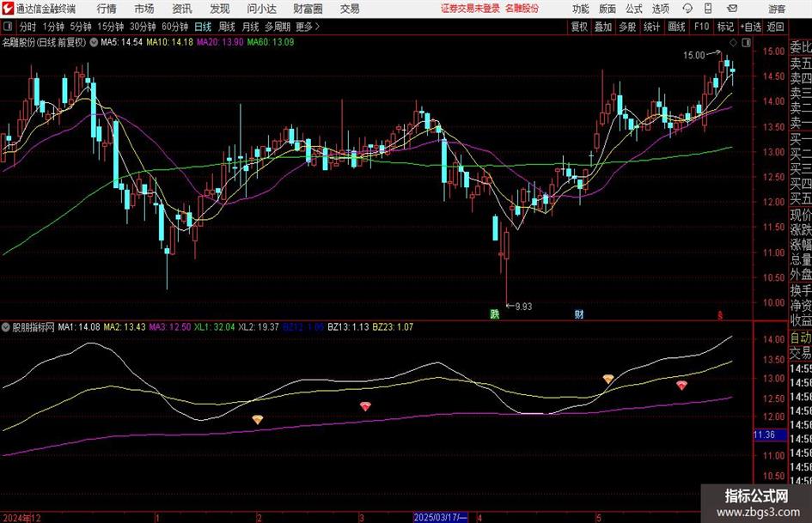
Task: Open the 版面 menu
Action: (607, 9)
